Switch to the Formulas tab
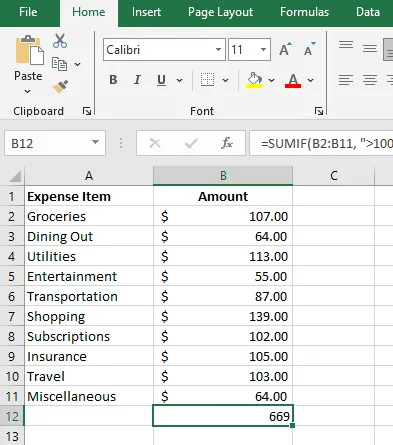Viewport: 393px width, 445px height. pos(304,12)
